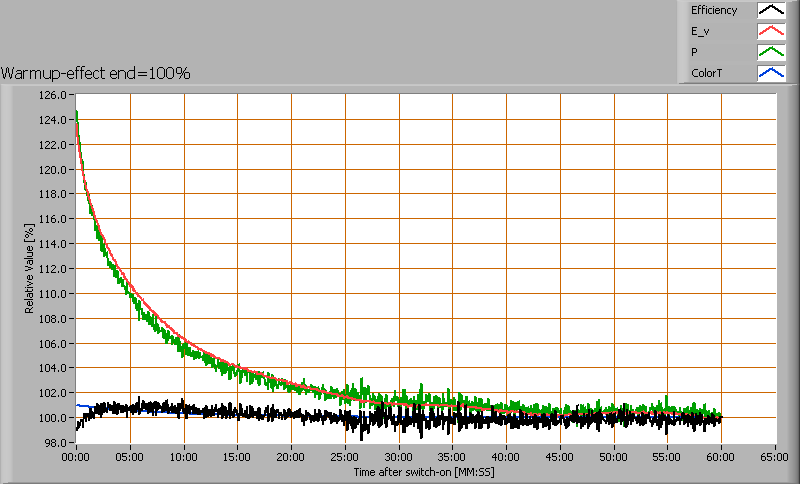Click the 15:00 tick label on time axis
The width and height of the screenshot is (800, 484).
coord(237,456)
